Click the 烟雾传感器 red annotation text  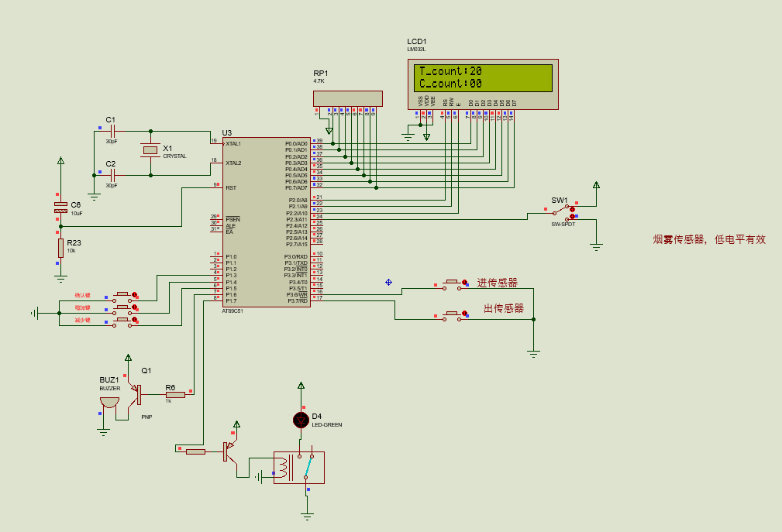click(x=709, y=239)
